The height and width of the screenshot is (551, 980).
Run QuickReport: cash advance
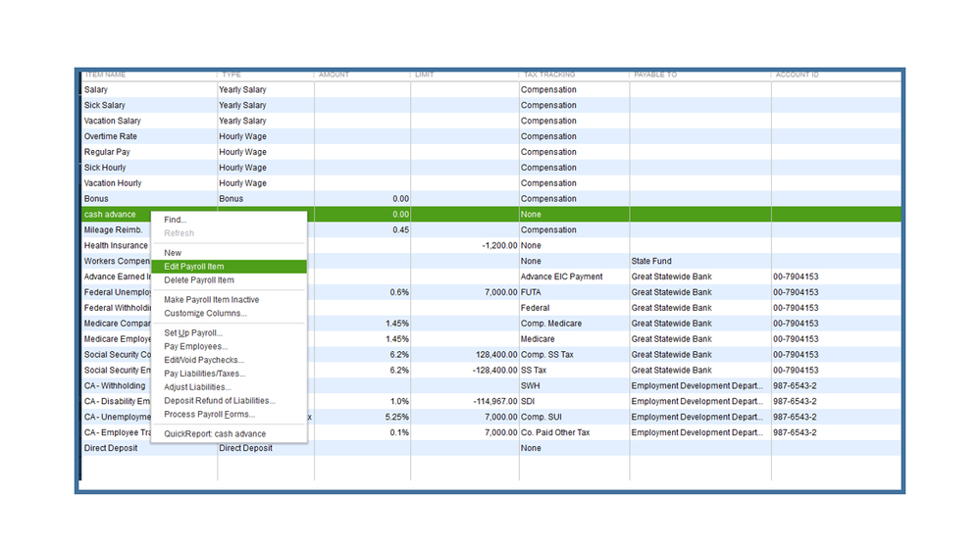tap(215, 434)
